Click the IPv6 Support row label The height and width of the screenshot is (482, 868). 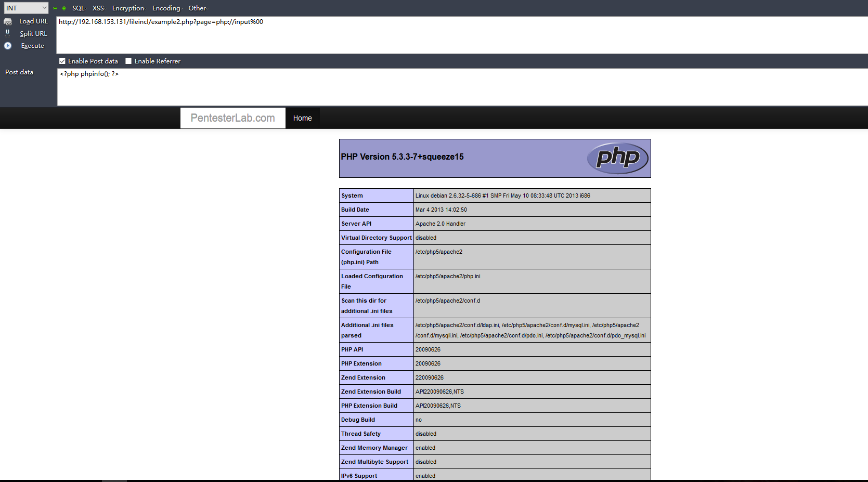(x=359, y=476)
